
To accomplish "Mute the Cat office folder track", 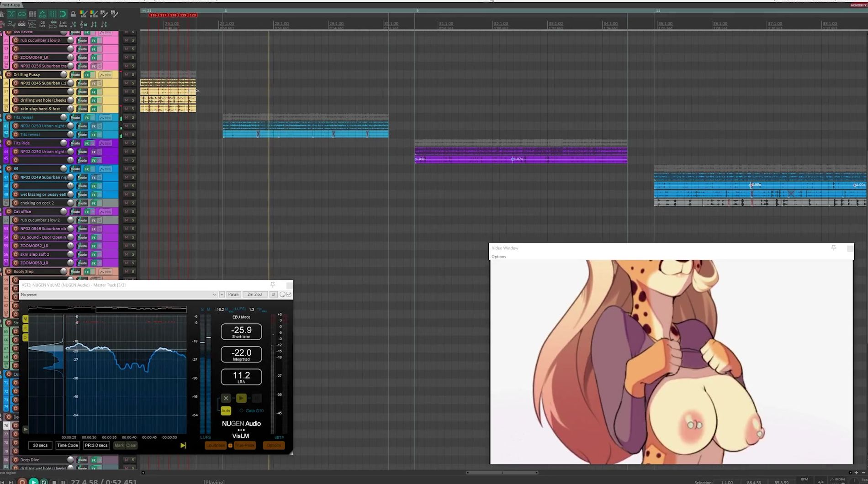I will 126,212.
